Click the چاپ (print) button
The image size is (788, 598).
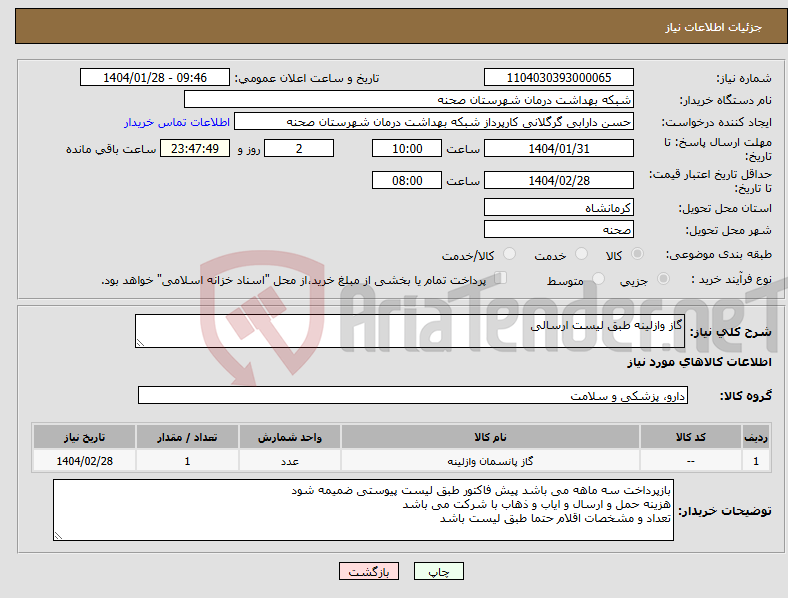[x=438, y=571]
